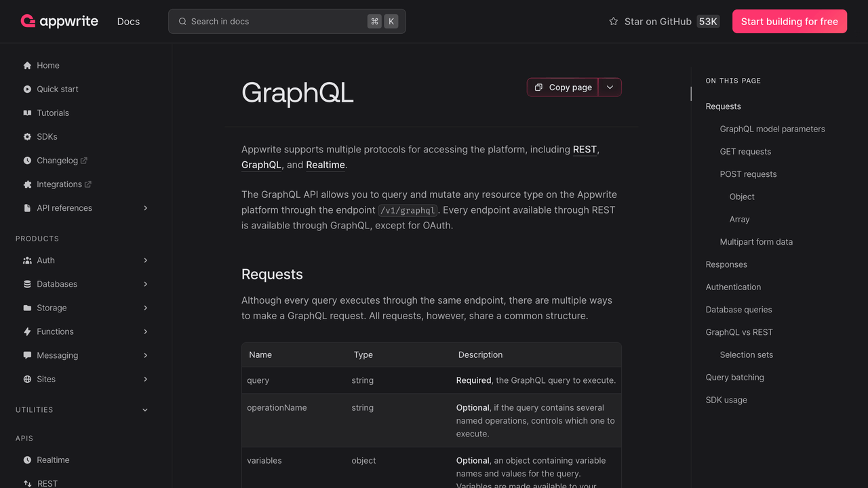Click the Tutorials book icon

27,113
